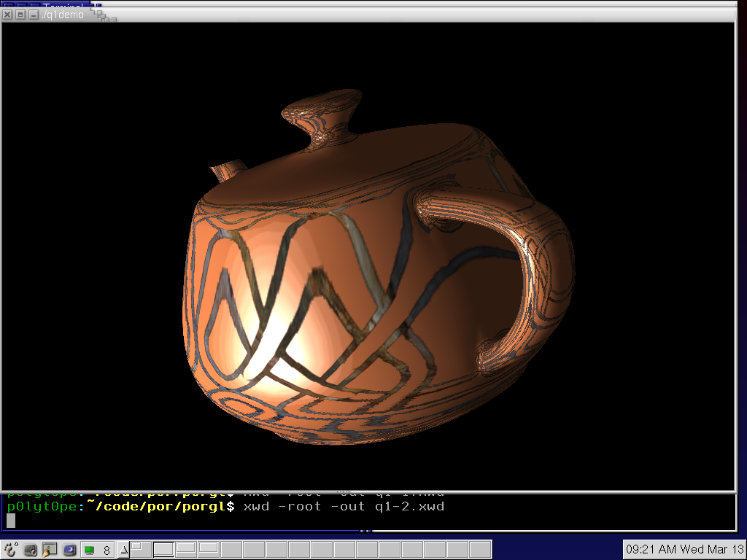
Task: Select the highlighted second workspace in pager
Action: click(163, 549)
